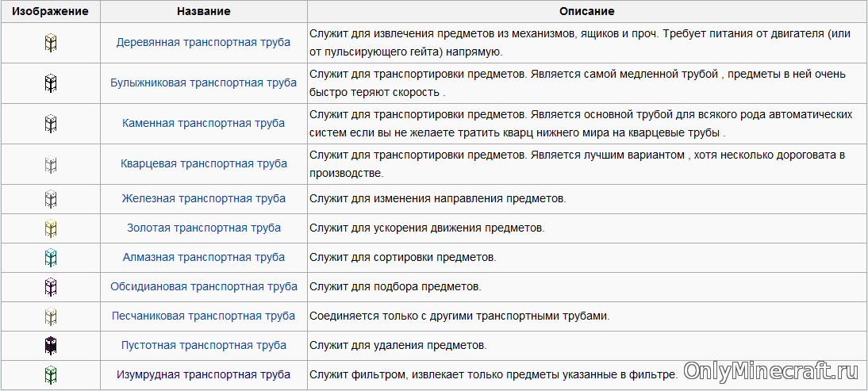Image resolution: width=868 pixels, height=391 pixels.
Task: Click the sandstone transport pipe icon
Action: coord(51,316)
